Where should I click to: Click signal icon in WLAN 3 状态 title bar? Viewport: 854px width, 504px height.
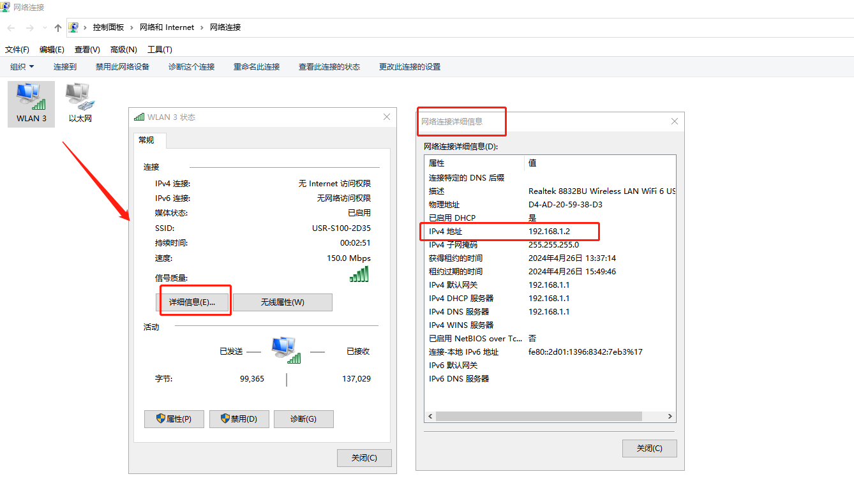tap(139, 117)
